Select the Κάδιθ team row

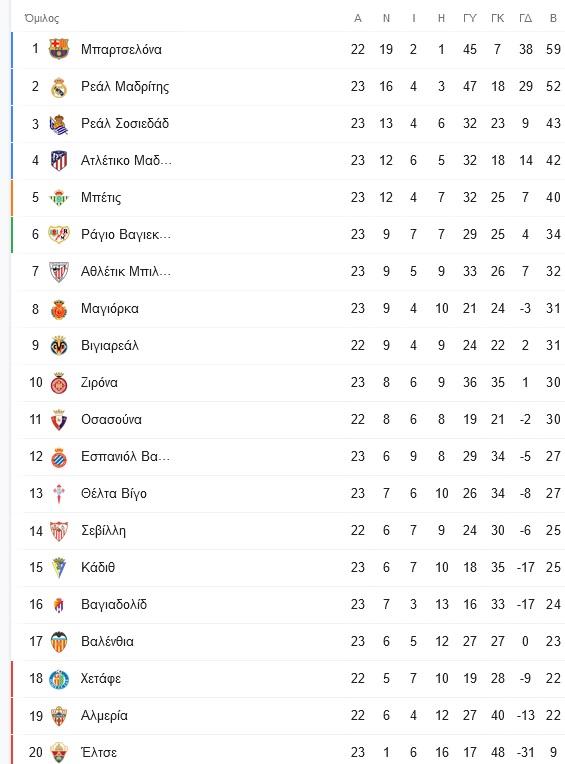288,568
